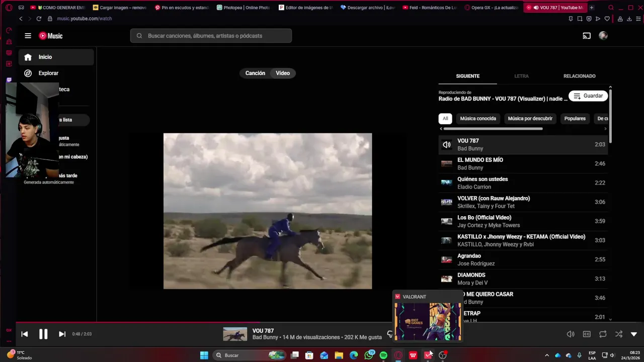Open the LETRA tab
Screen dimensions: 644x362
521,76
